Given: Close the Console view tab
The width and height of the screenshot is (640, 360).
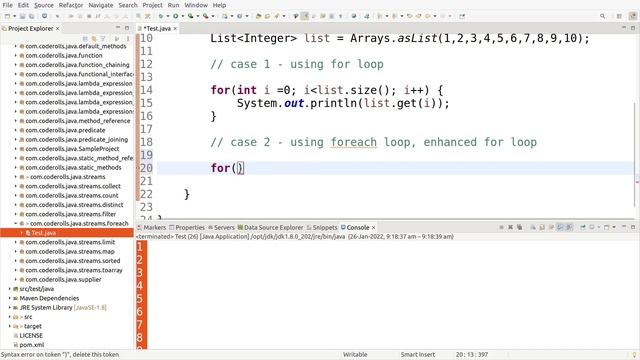Looking at the screenshot, I should [373, 227].
